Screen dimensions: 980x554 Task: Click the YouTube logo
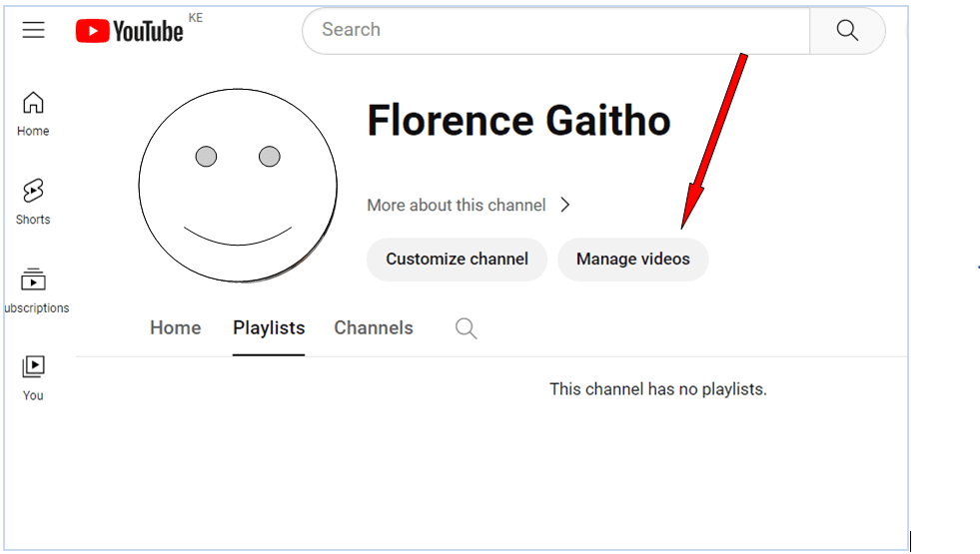(x=130, y=31)
